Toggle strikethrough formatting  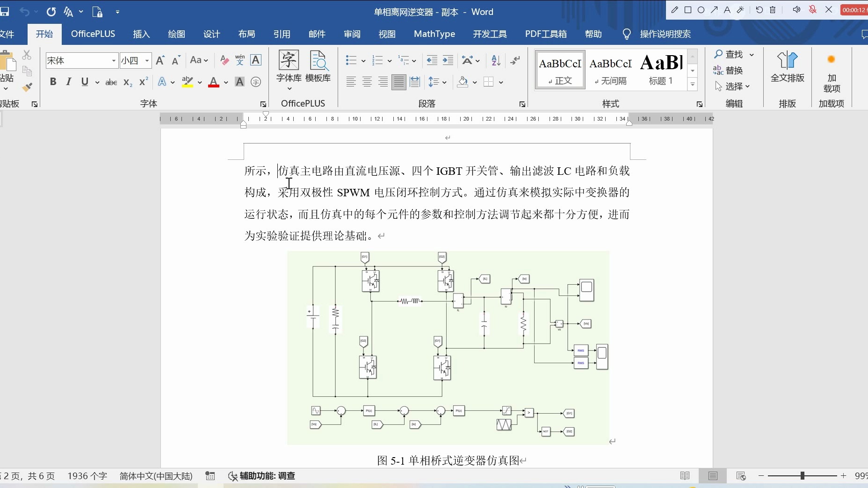pyautogui.click(x=110, y=82)
